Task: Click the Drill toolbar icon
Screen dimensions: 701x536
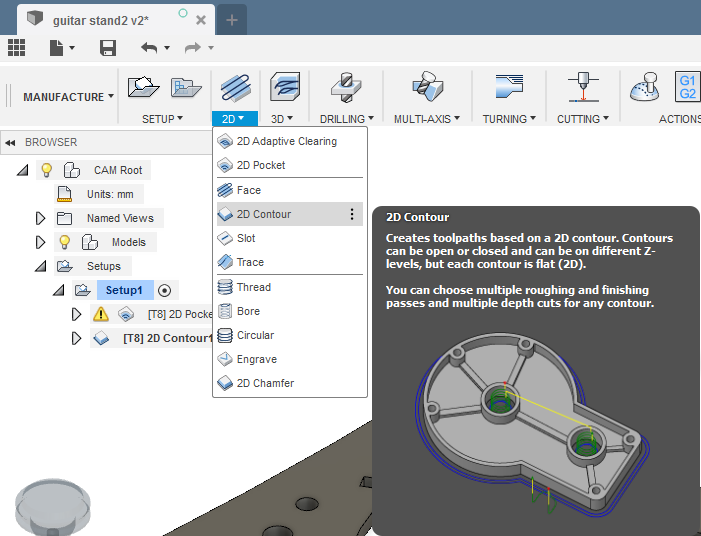Action: [x=346, y=87]
